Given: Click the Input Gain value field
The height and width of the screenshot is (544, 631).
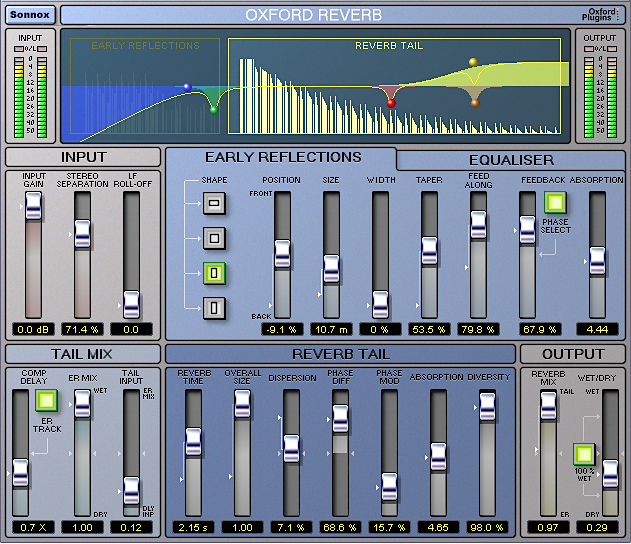Looking at the screenshot, I should (33, 329).
